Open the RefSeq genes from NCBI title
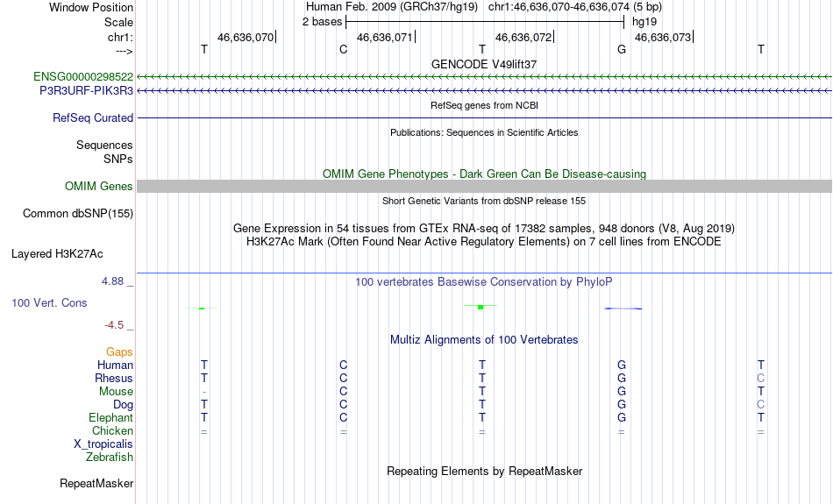The width and height of the screenshot is (833, 504). point(484,105)
